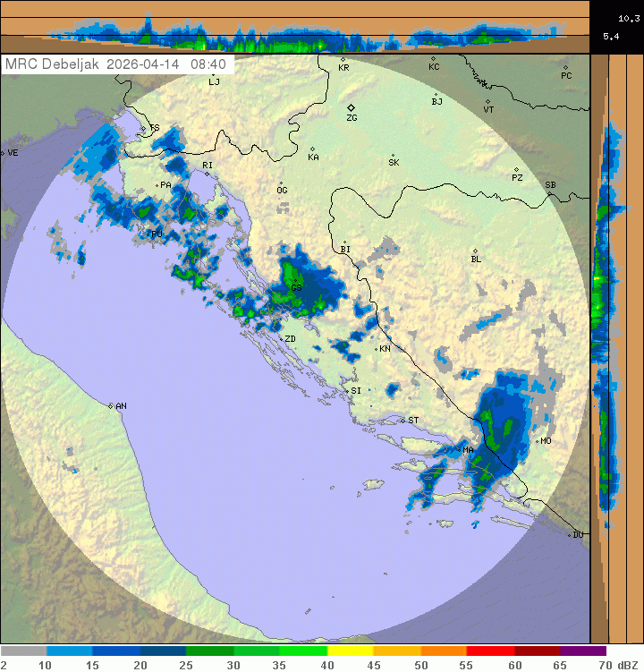Screen dimensions: 644x672
Task: Select the PU city marker in Istria
Action: [148, 234]
